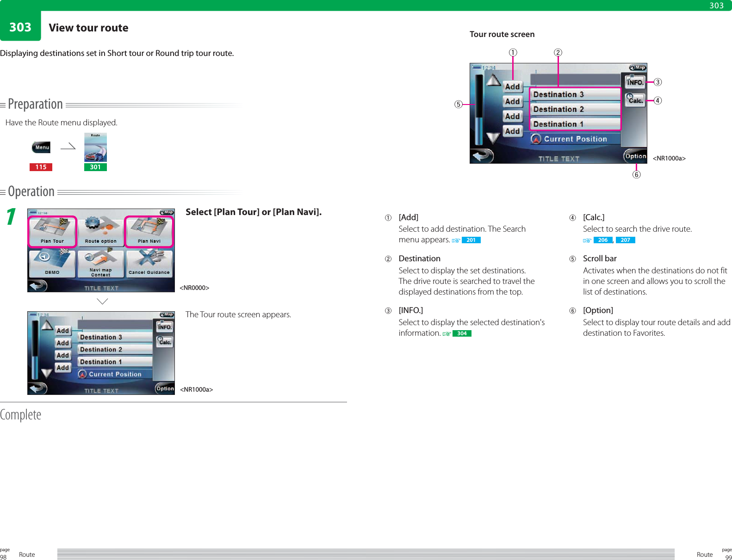Screen dimensions: 732x560
Task: Select Current Position on large Tour route screen
Action: pyautogui.click(x=575, y=139)
